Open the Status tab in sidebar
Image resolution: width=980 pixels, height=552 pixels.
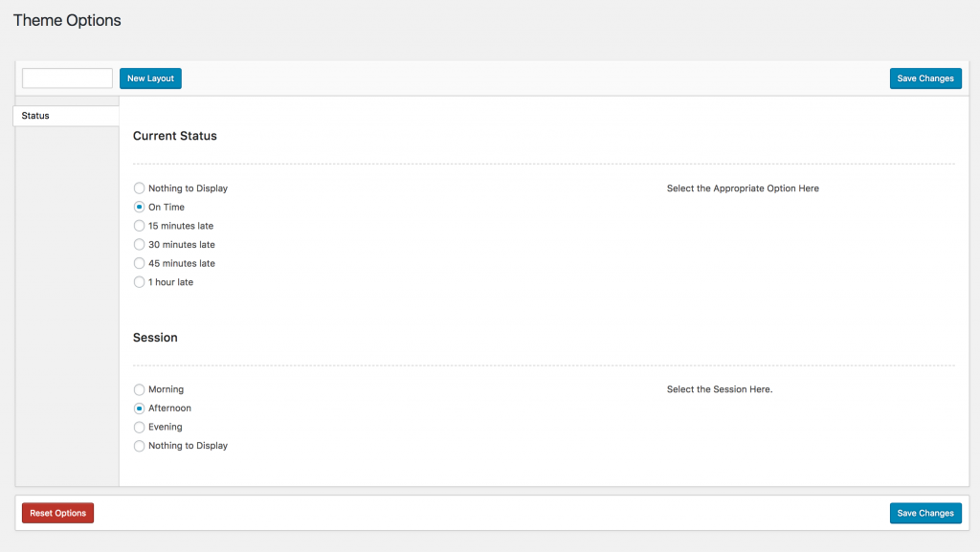[66, 116]
